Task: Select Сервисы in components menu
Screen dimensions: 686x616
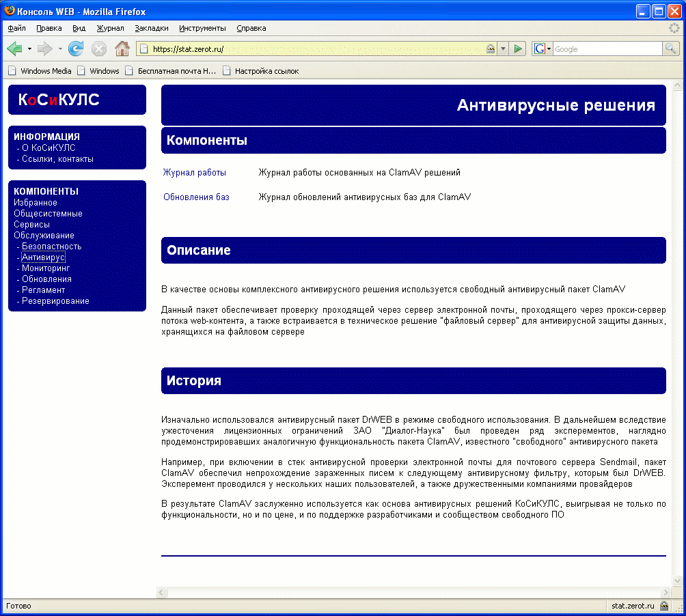Action: point(31,224)
